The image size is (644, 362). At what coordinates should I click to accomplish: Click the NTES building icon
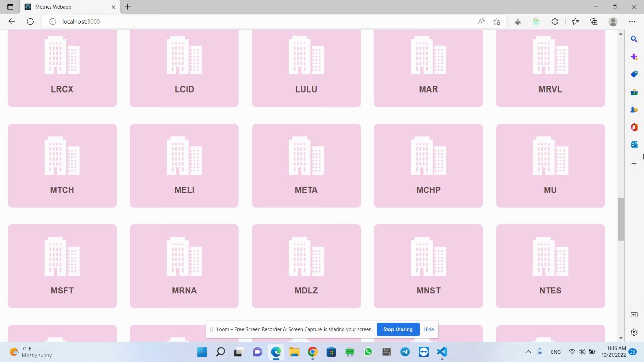(550, 256)
